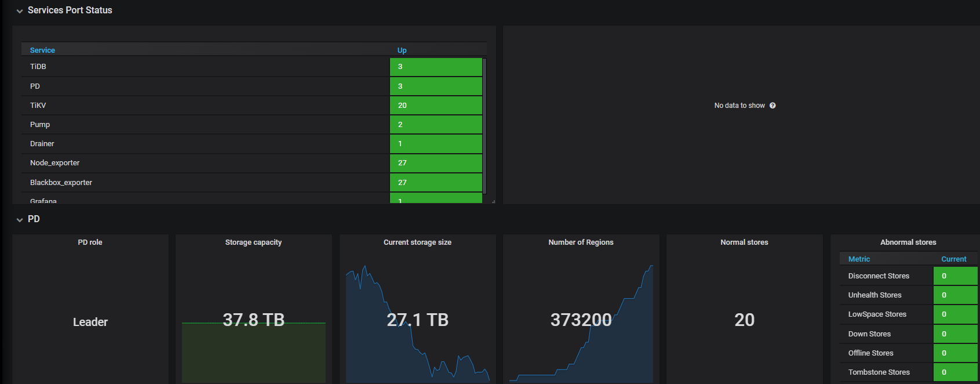Collapse the Services Port Status row chevron
This screenshot has width=980, height=384.
click(20, 11)
